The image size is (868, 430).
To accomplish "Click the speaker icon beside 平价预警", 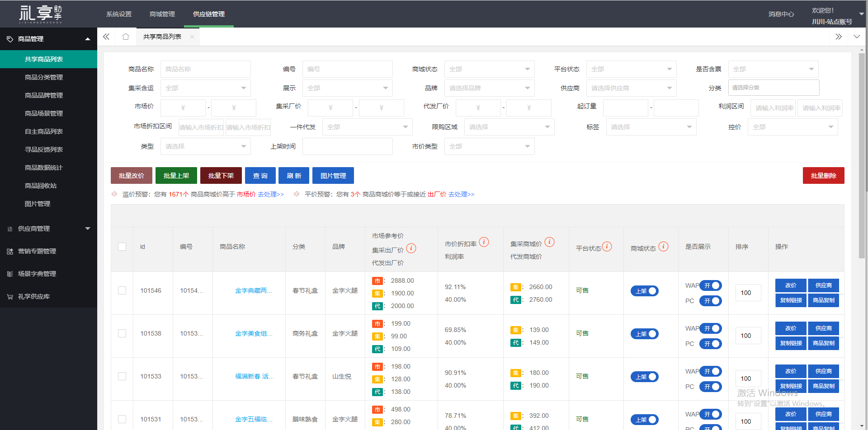I will coord(297,194).
